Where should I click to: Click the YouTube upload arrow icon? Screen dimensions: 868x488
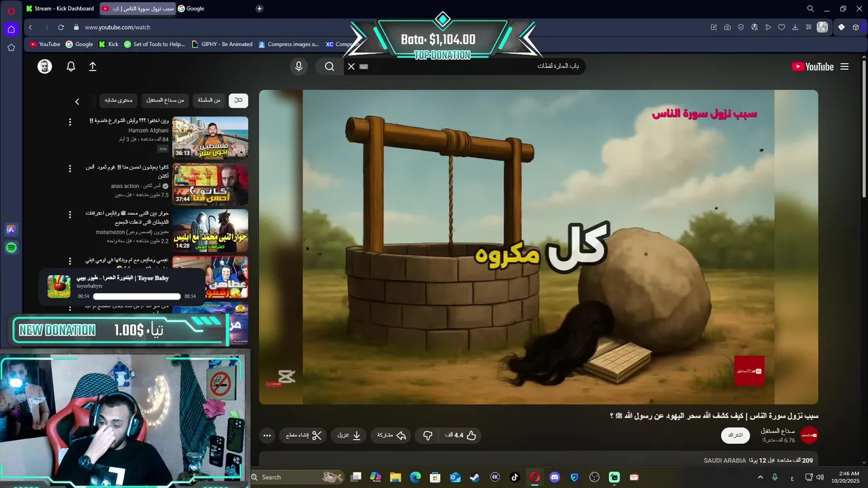point(92,66)
